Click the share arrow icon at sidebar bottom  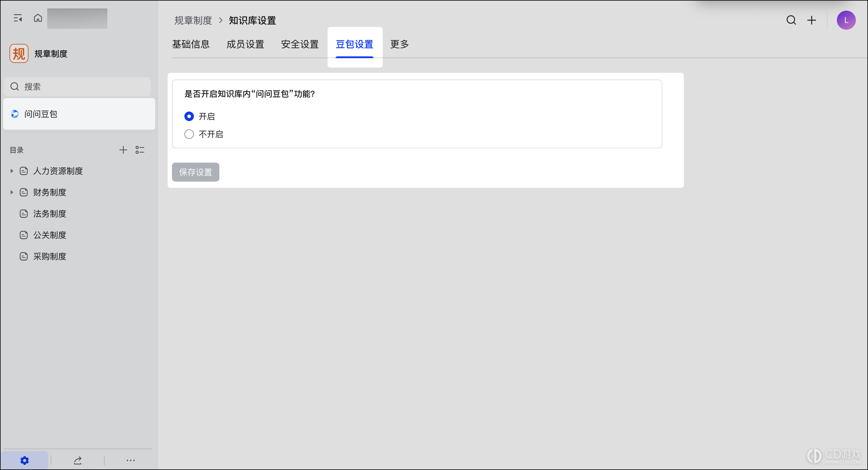pos(78,460)
